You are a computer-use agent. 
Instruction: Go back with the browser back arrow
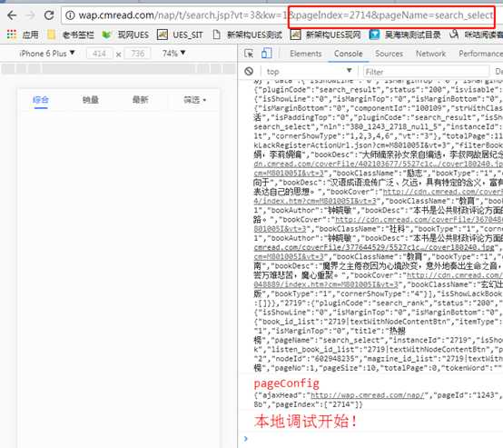[12, 15]
